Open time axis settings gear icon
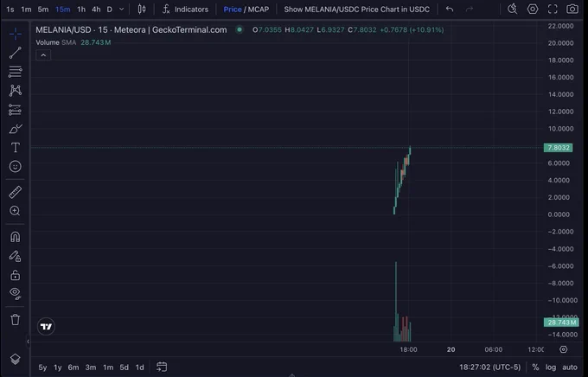This screenshot has height=377, width=588. [x=563, y=349]
